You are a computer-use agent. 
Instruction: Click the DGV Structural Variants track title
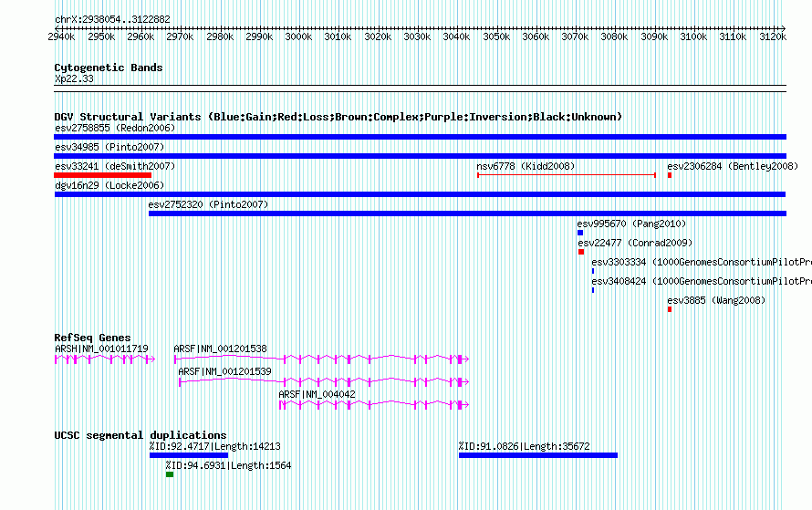tap(338, 117)
